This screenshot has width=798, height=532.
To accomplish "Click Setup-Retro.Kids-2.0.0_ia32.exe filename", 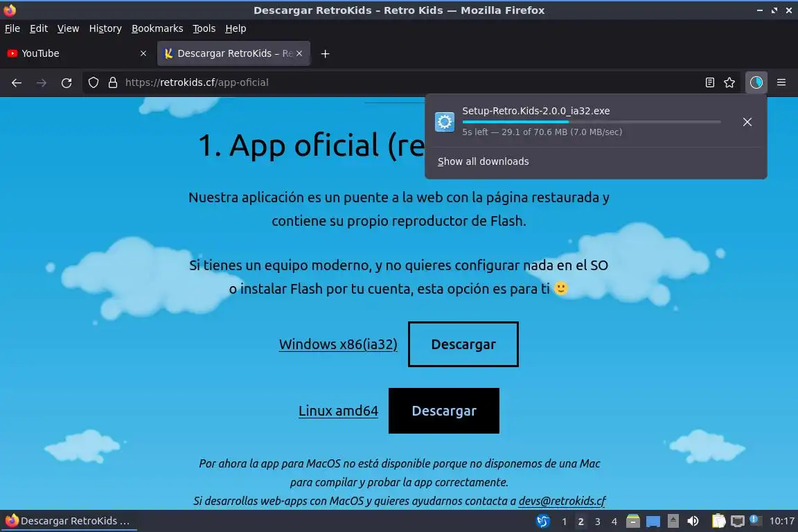I will pos(536,110).
